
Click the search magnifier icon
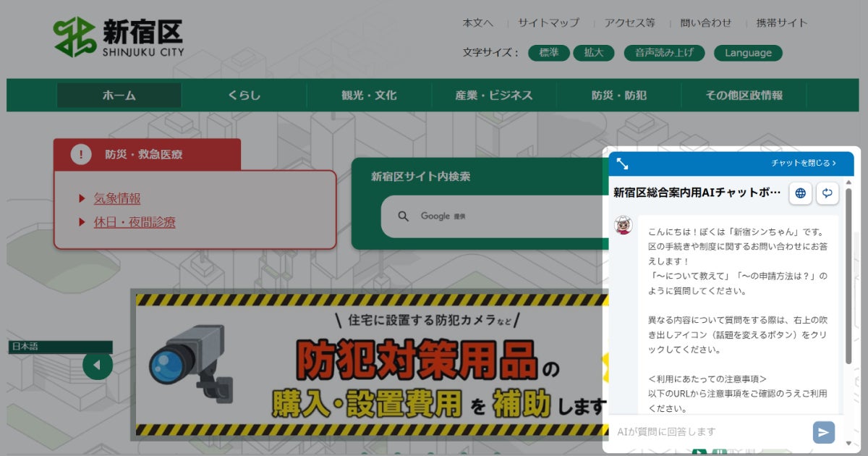pyautogui.click(x=404, y=216)
